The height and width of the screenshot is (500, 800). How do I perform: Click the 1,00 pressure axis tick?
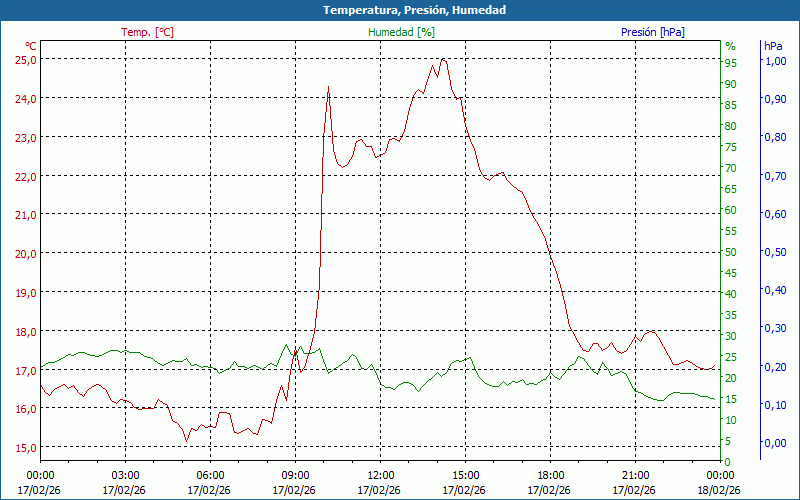775,61
